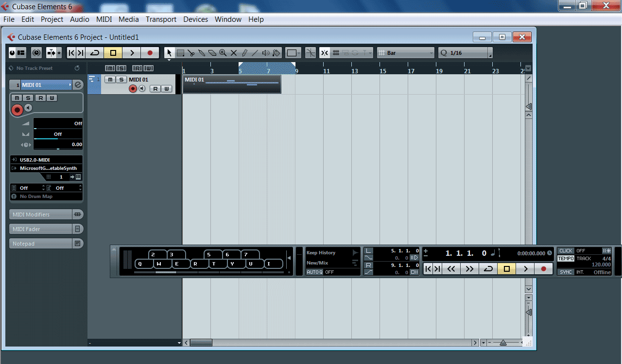Click the Record button in top toolbar
The height and width of the screenshot is (364, 622).
pos(150,53)
